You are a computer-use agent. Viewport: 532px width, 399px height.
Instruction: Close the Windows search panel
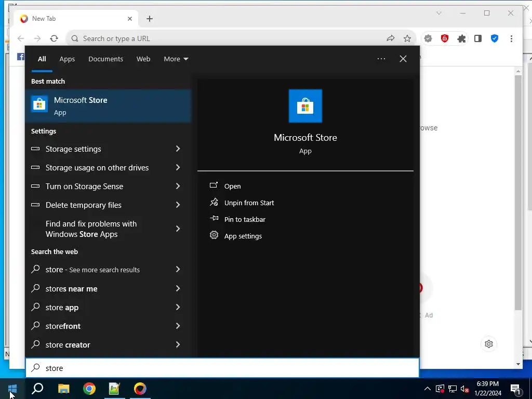[403, 59]
